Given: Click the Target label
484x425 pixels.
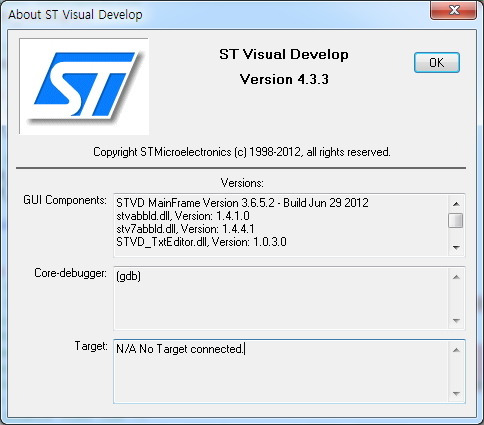Looking at the screenshot, I should click(91, 346).
